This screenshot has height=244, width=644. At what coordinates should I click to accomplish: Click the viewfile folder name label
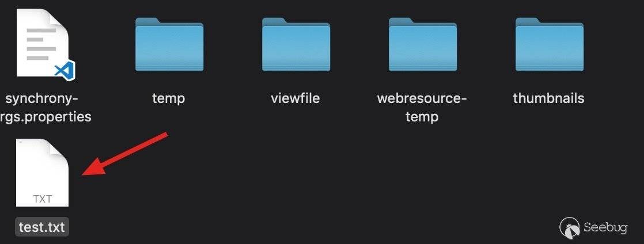[296, 98]
